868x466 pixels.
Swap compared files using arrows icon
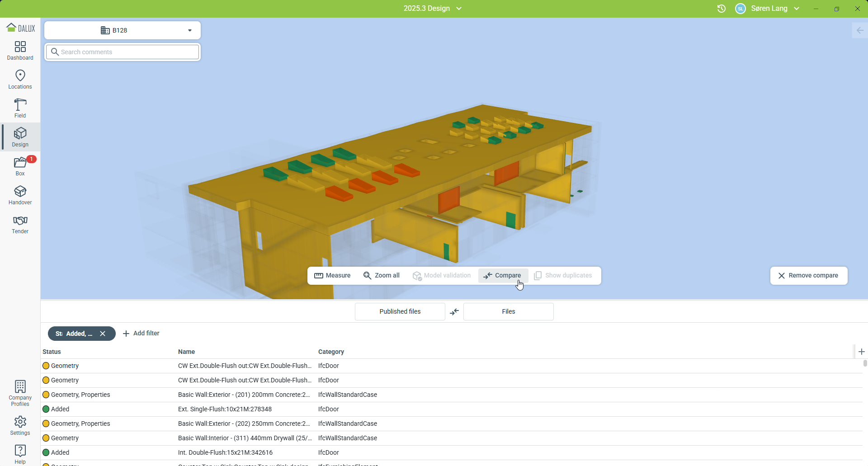coord(454,312)
